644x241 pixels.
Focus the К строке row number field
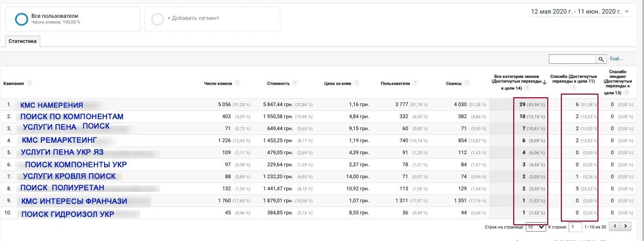coord(575,227)
